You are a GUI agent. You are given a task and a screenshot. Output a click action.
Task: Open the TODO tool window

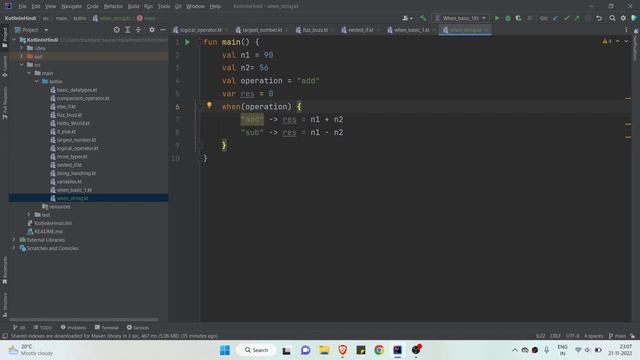tap(43, 327)
